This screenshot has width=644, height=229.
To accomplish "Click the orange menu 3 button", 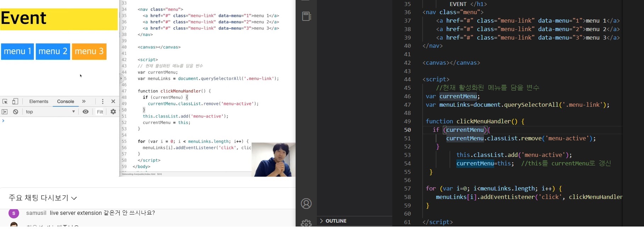I will 89,52.
